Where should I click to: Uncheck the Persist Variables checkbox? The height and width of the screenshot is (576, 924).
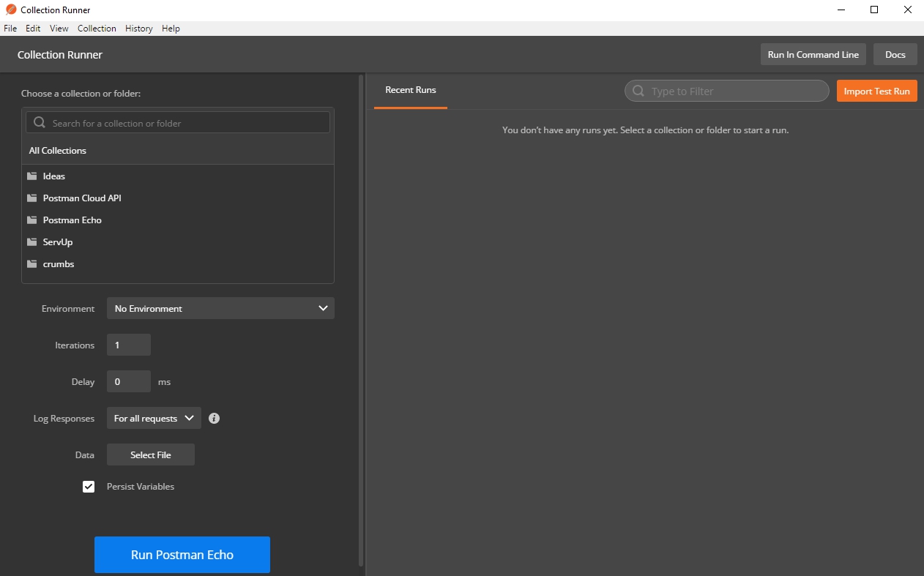pos(89,487)
